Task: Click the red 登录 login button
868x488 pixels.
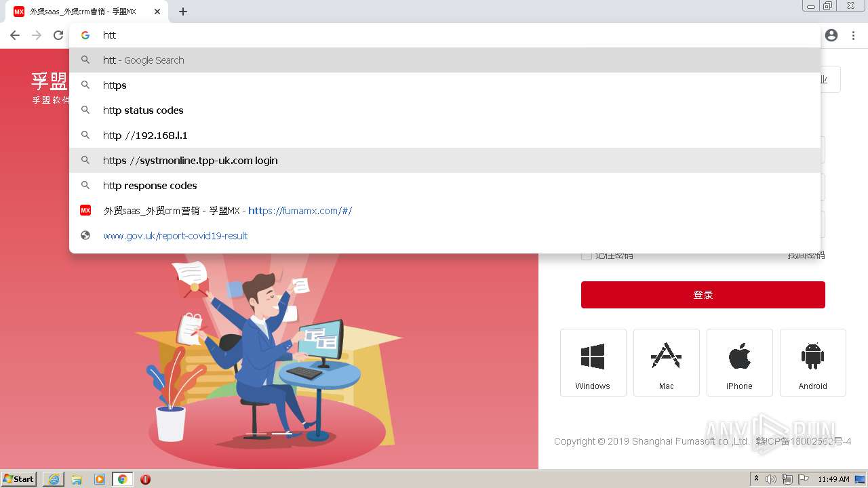Action: point(703,295)
